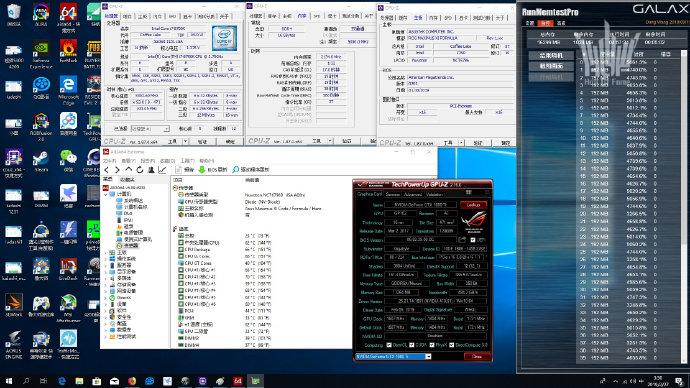Click the RunMemtestPro results list scrollbar

tap(683, 207)
